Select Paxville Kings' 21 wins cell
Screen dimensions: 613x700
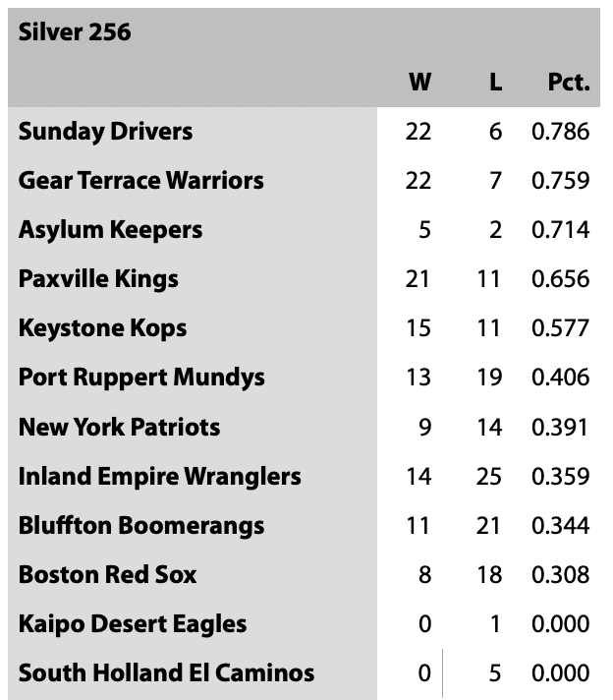point(418,279)
